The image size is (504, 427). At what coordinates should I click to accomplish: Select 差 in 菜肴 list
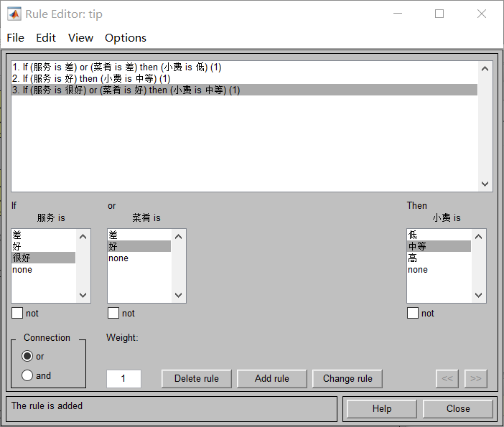(139, 235)
